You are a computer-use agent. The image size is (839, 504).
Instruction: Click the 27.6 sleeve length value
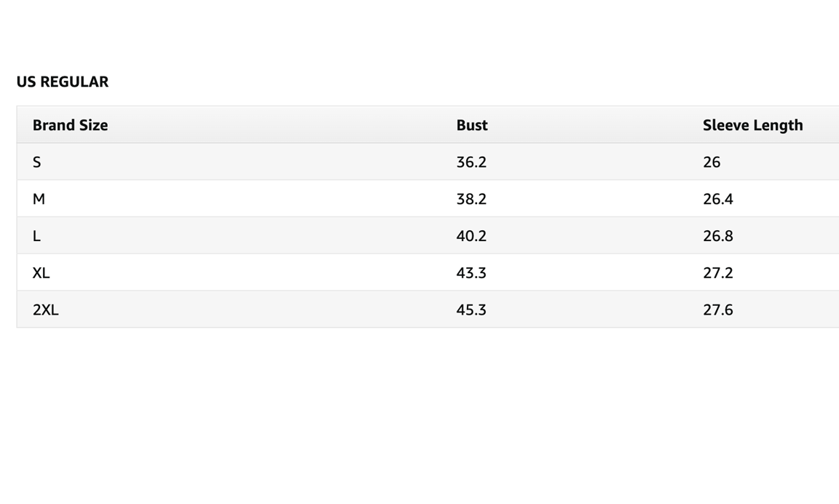717,310
